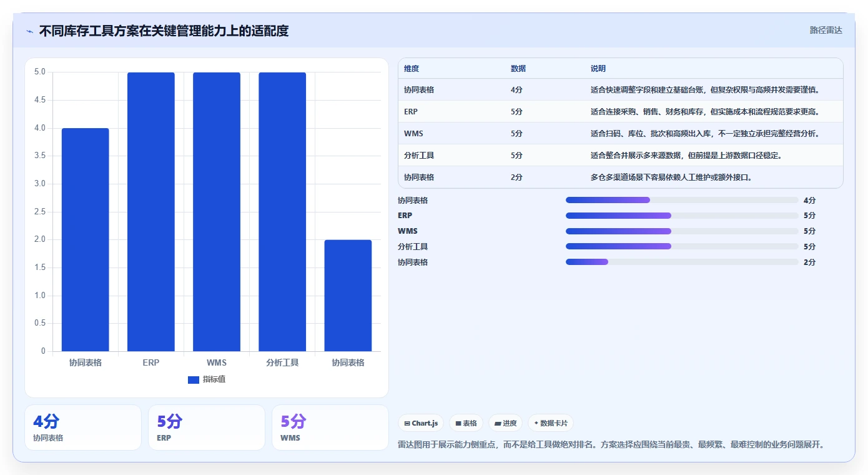Click the 说明 column header
Viewport: 868px width, 475px height.
click(598, 69)
